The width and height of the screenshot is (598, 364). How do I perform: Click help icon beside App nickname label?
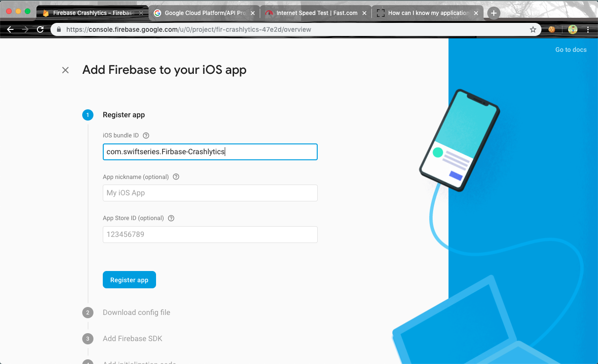(176, 177)
